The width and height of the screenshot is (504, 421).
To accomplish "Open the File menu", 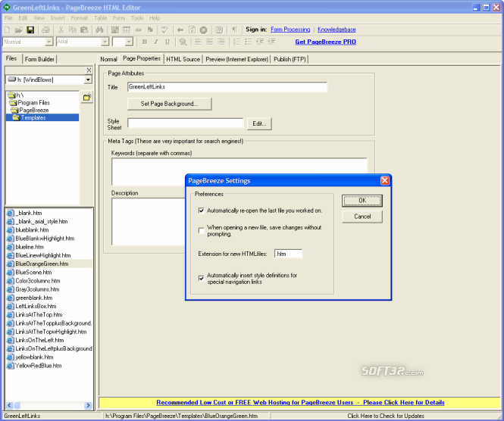I will pyautogui.click(x=8, y=18).
